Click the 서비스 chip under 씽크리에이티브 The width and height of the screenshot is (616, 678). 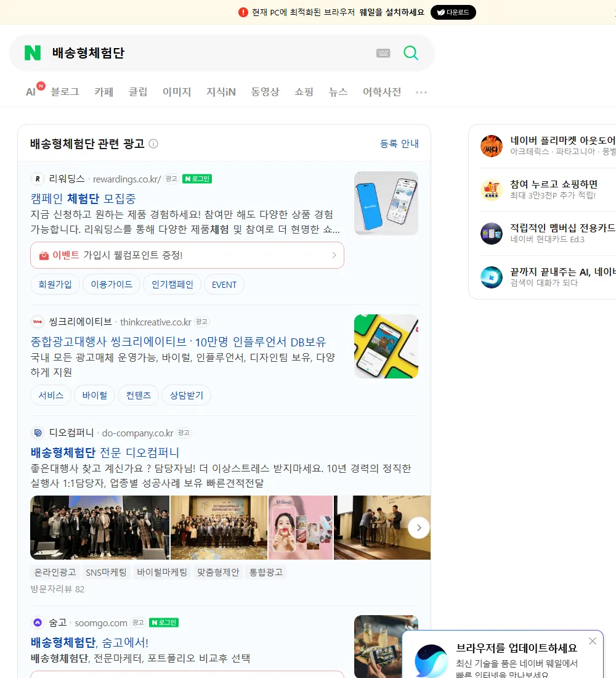tap(51, 395)
